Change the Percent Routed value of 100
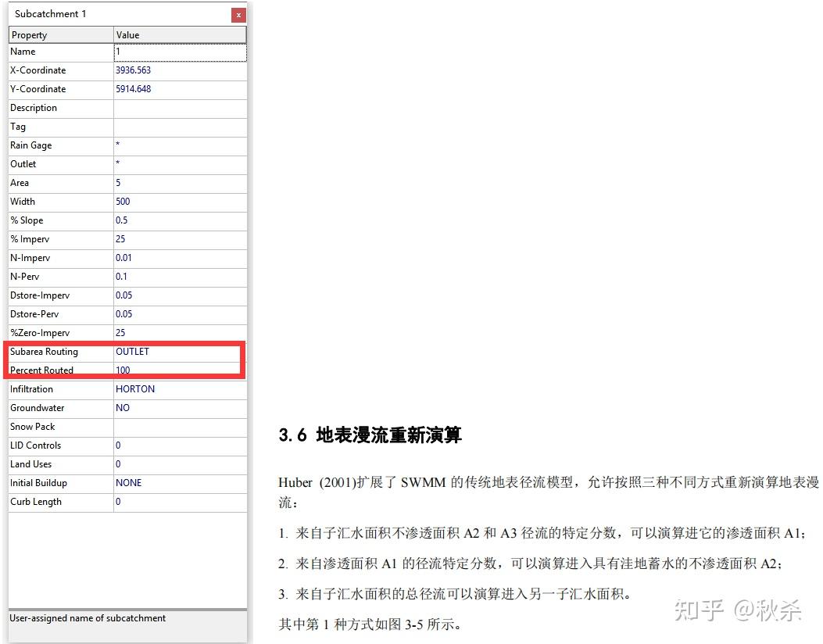823x644 pixels. point(180,370)
